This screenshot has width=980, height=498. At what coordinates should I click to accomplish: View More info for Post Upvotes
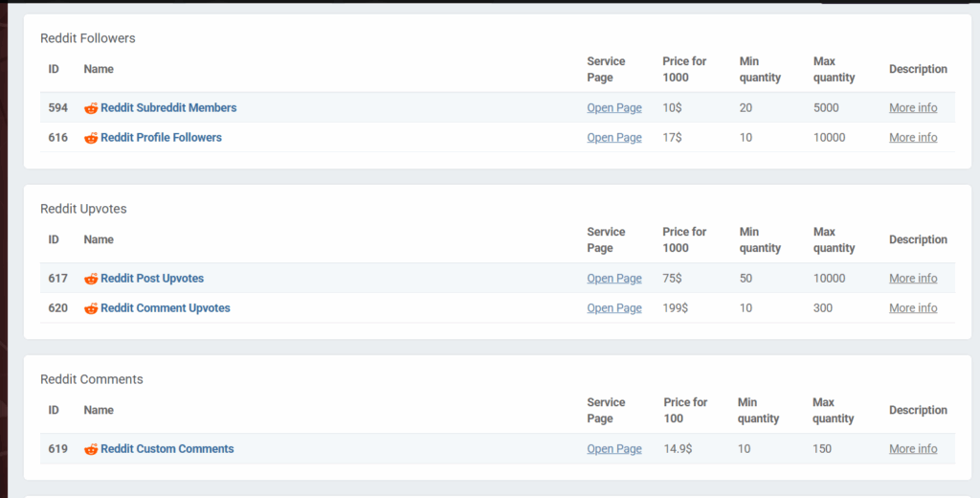coord(913,279)
